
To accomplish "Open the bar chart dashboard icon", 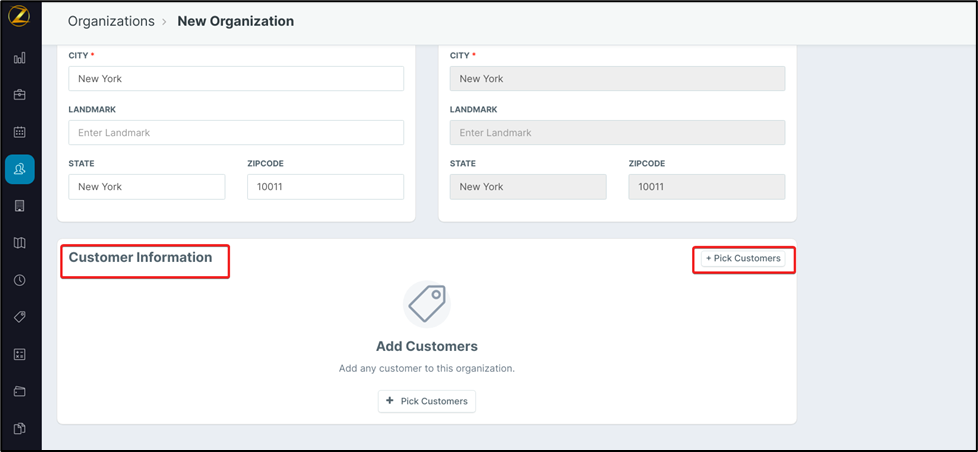I will (x=19, y=58).
